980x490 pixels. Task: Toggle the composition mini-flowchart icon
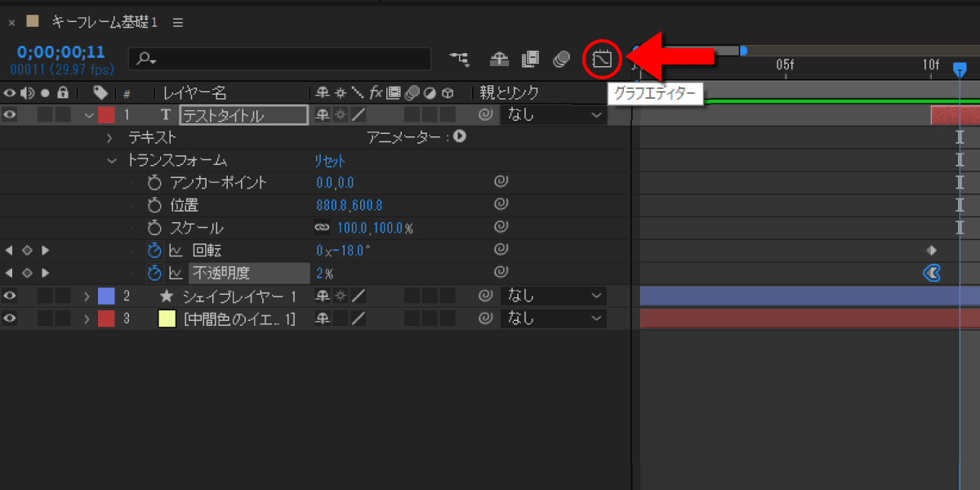460,59
